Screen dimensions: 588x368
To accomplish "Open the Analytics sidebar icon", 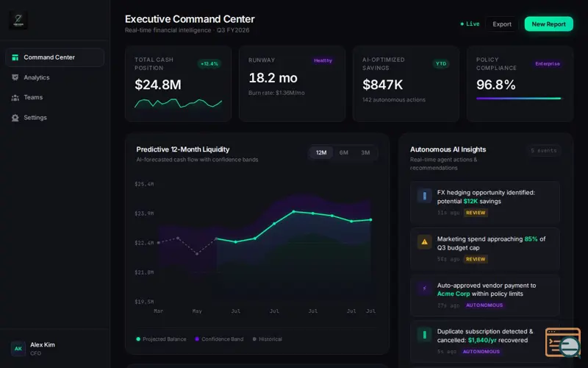I will coord(15,77).
